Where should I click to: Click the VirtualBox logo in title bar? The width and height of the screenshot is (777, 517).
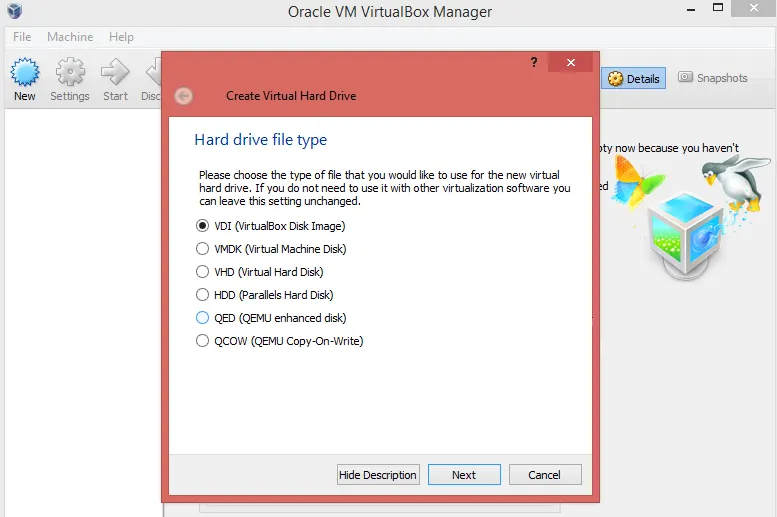(14, 10)
